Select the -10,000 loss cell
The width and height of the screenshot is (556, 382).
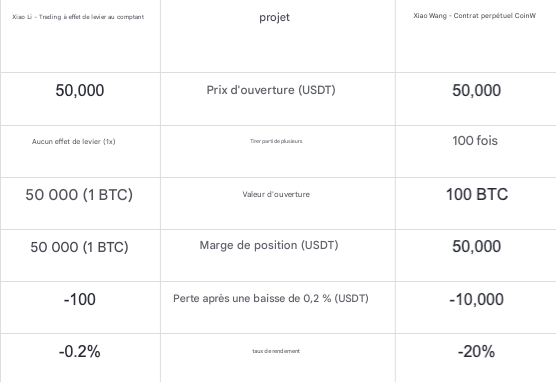coord(477,299)
